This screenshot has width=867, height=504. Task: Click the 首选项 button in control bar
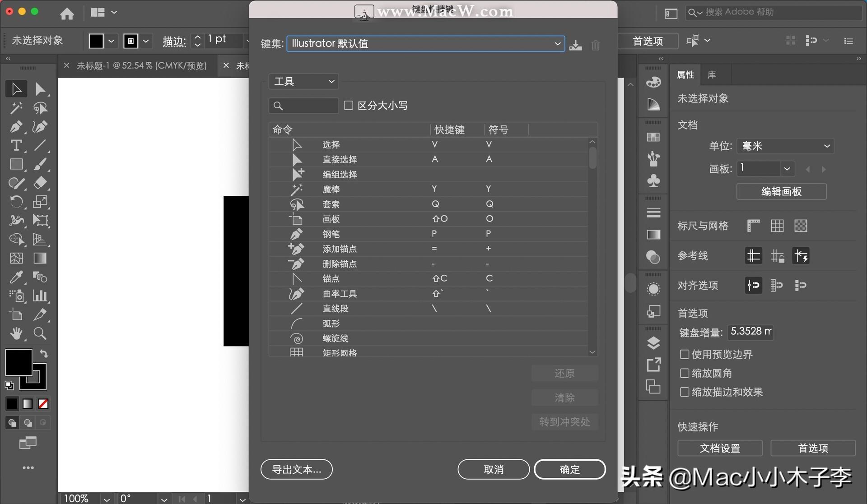(x=648, y=41)
